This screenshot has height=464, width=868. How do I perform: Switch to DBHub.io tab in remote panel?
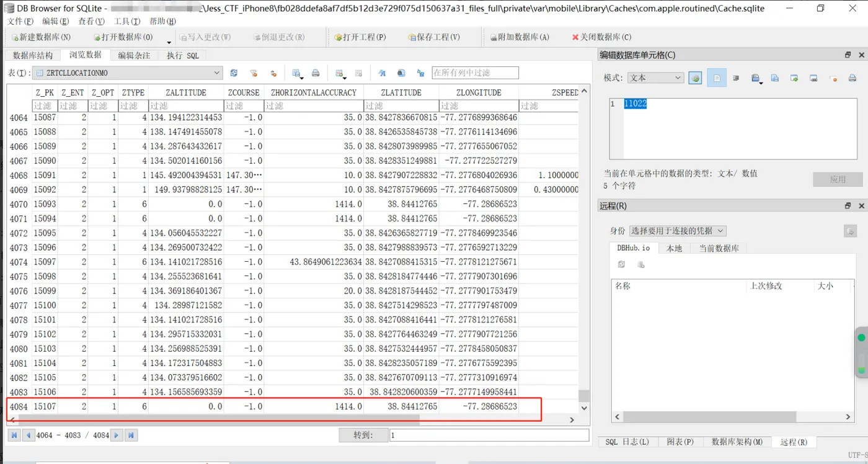634,248
